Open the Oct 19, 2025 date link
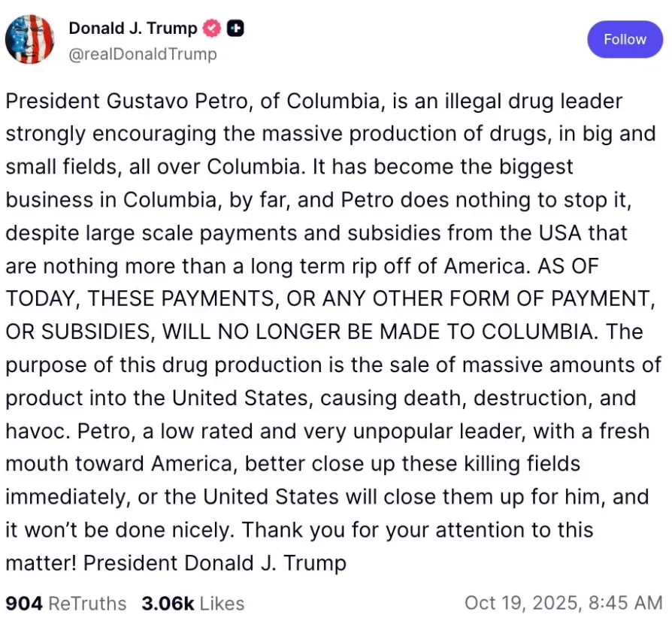This screenshot has height=627, width=672. tap(523, 603)
